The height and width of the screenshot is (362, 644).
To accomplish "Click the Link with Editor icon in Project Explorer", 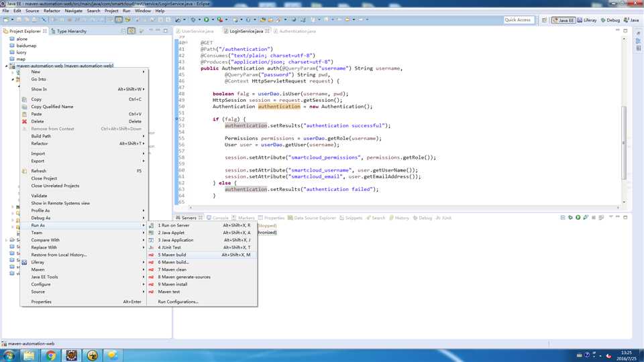I will 131,31.
